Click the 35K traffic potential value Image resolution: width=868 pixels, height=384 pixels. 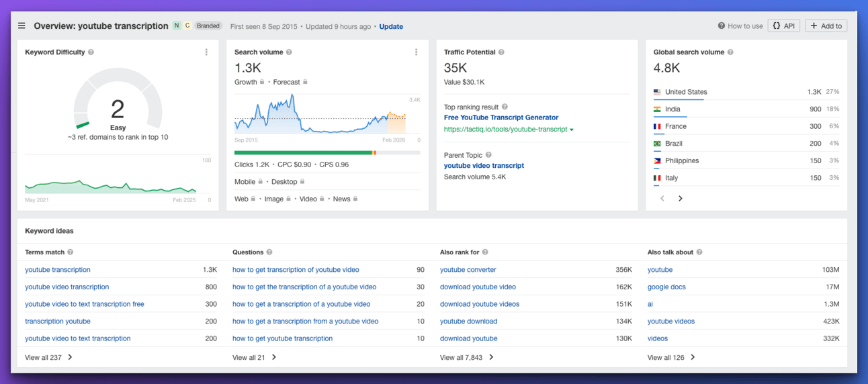point(455,68)
